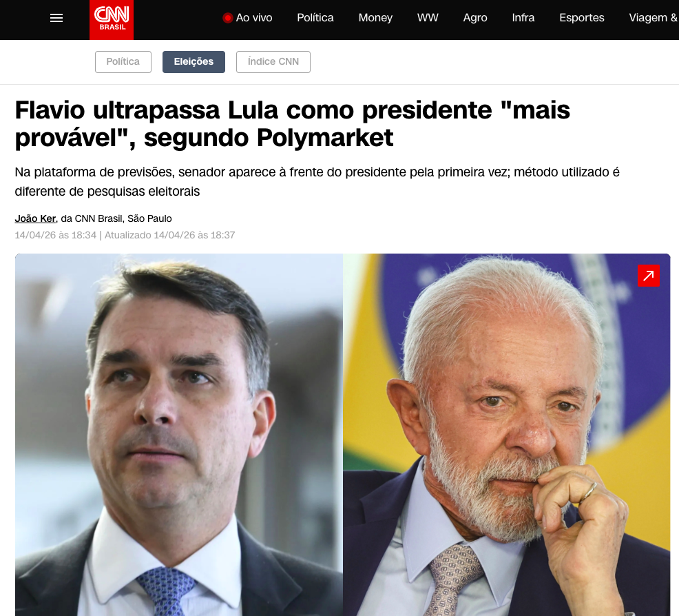This screenshot has width=679, height=616.
Task: Open author João Ker's profile link
Action: pyautogui.click(x=35, y=218)
